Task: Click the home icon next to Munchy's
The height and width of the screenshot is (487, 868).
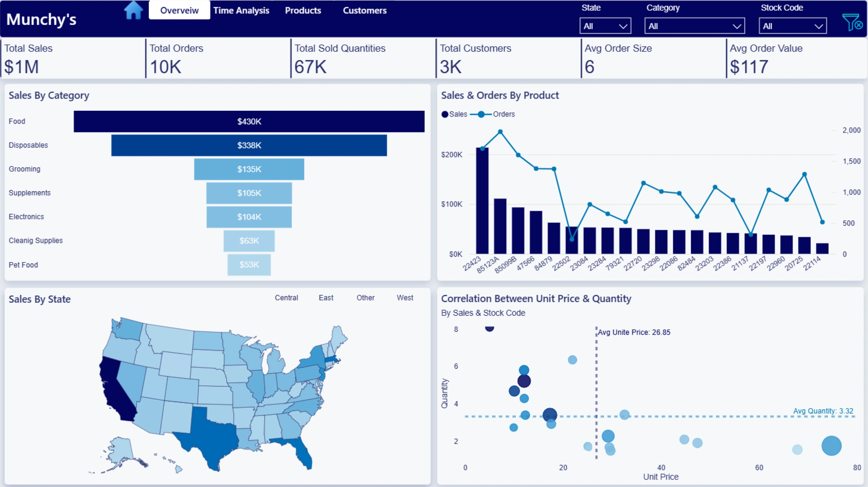Action: click(133, 11)
